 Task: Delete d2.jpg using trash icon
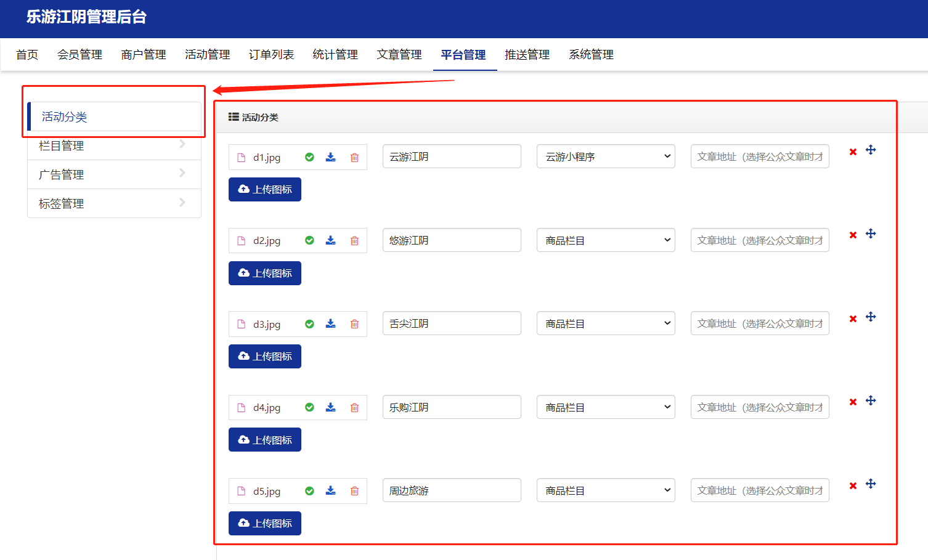click(354, 241)
